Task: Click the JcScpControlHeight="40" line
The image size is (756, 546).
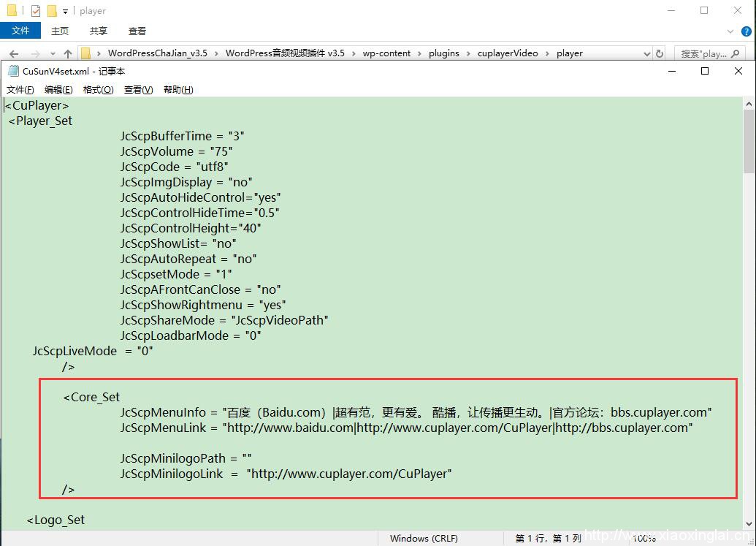Action: 191,228
